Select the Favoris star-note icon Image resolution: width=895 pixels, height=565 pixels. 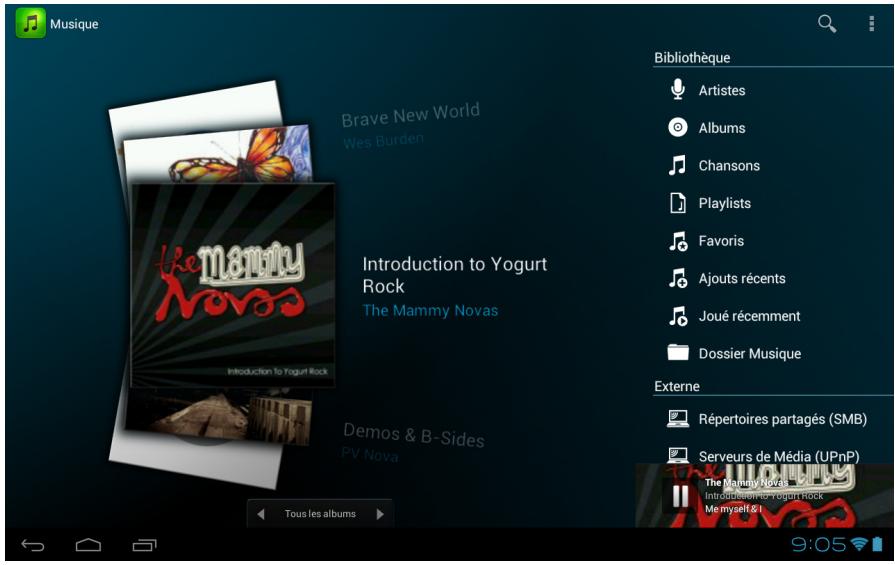[678, 241]
